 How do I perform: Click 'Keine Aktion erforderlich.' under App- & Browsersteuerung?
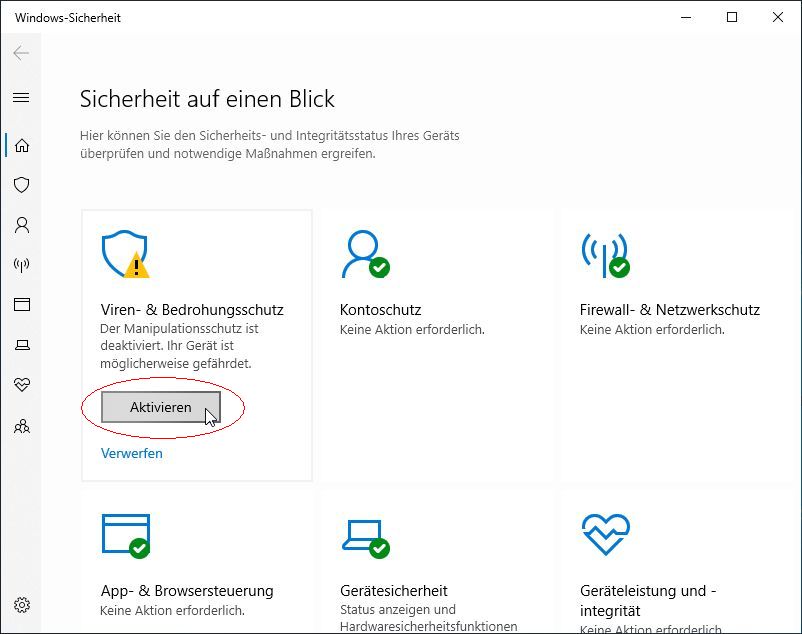tap(172, 610)
